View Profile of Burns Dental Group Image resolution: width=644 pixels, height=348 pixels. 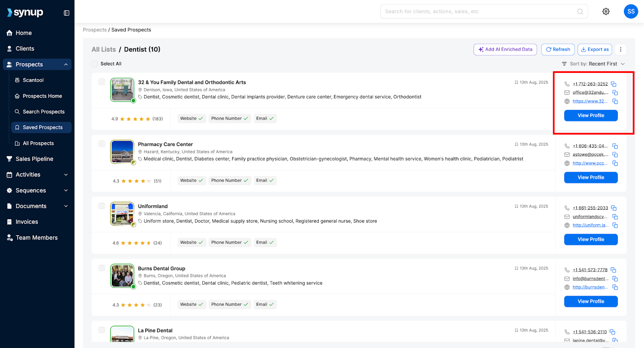click(x=591, y=302)
